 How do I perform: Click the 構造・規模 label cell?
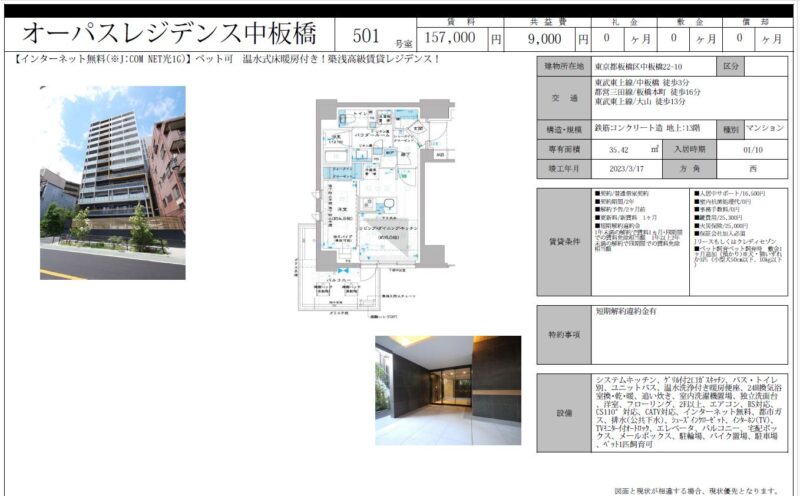click(x=564, y=130)
